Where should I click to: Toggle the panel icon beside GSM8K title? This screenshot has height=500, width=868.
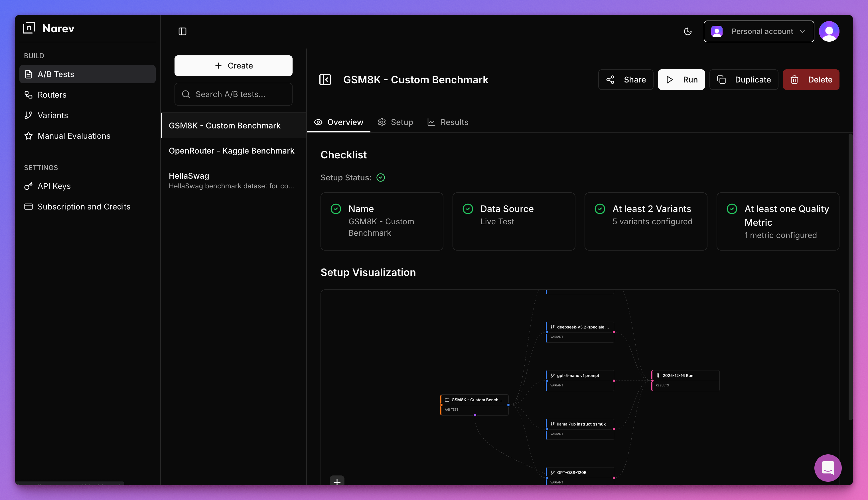tap(325, 79)
